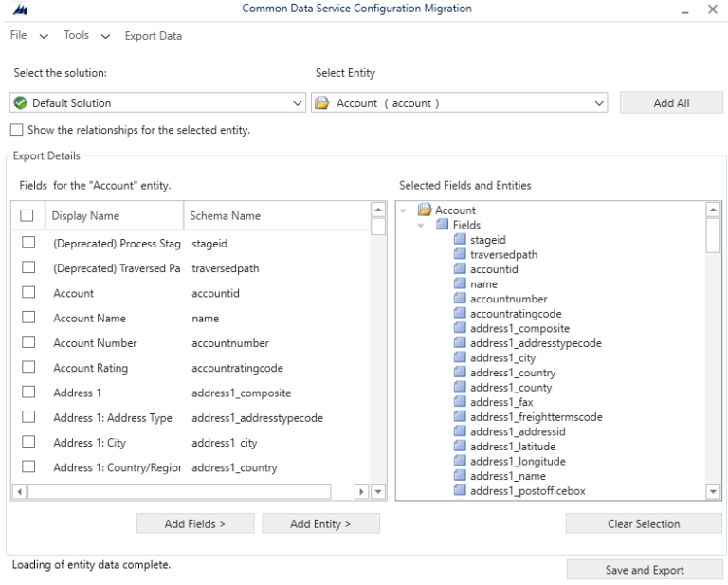Click the Clear Selection button
This screenshot has width=728, height=585.
point(644,523)
